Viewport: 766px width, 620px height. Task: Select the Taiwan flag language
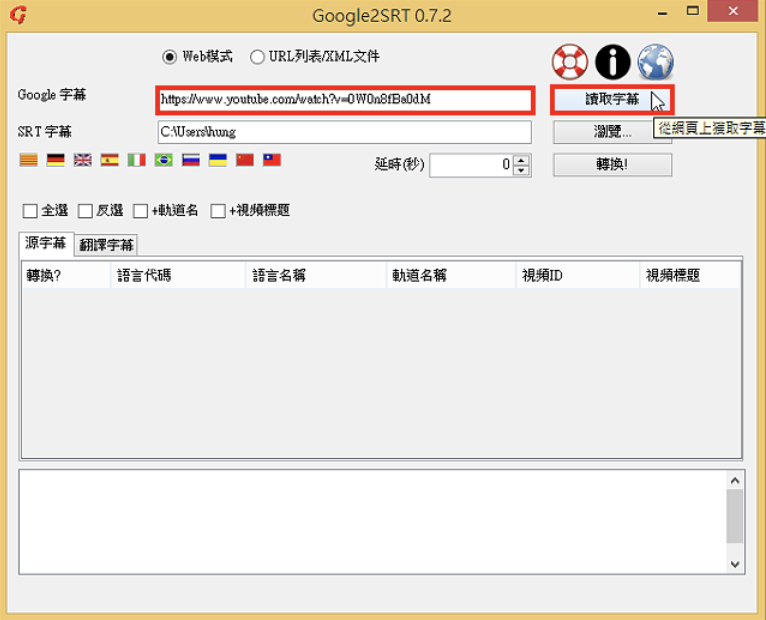pyautogui.click(x=272, y=160)
